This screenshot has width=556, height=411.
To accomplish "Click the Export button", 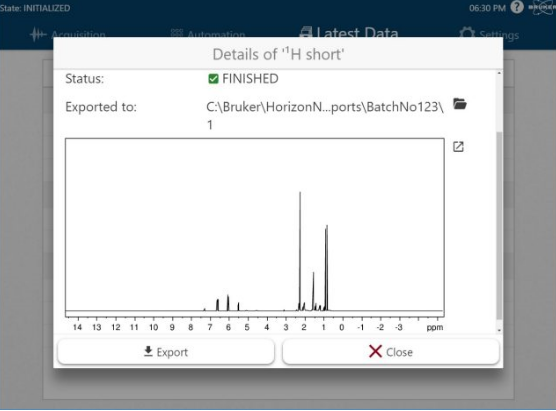I will (166, 352).
